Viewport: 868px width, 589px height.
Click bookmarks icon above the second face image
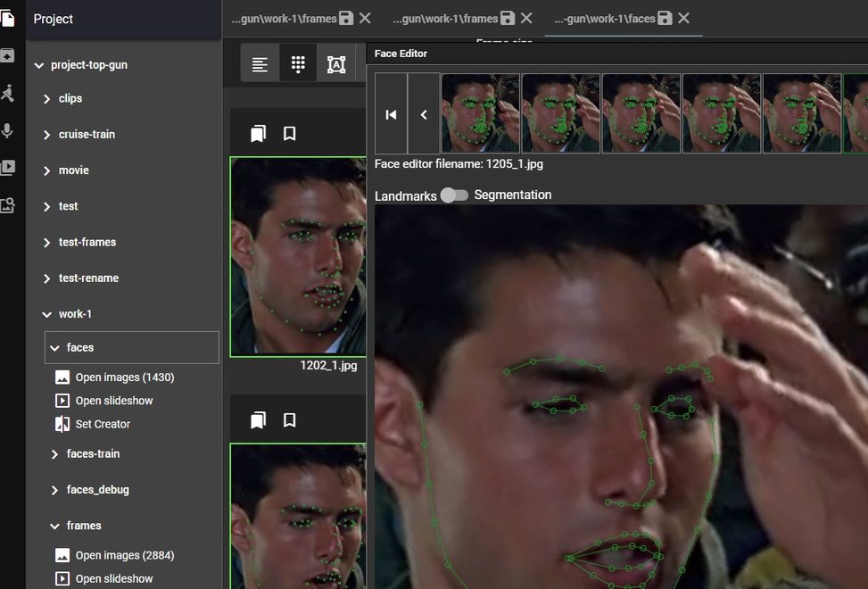coord(258,420)
